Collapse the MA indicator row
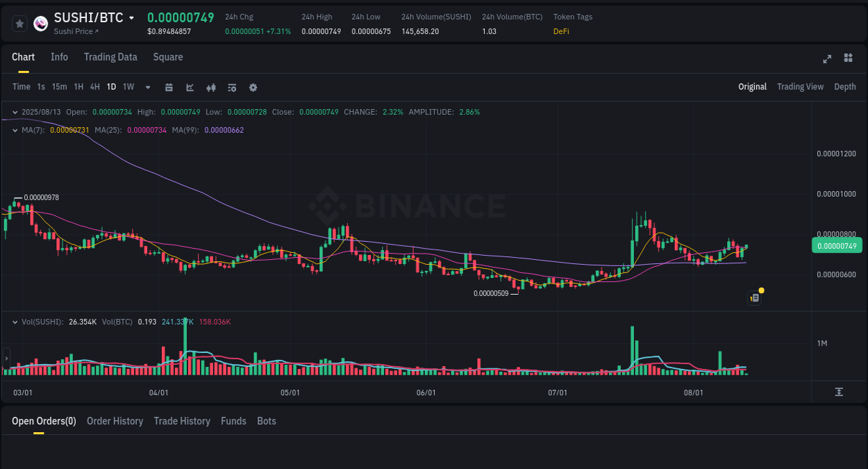 coord(15,130)
